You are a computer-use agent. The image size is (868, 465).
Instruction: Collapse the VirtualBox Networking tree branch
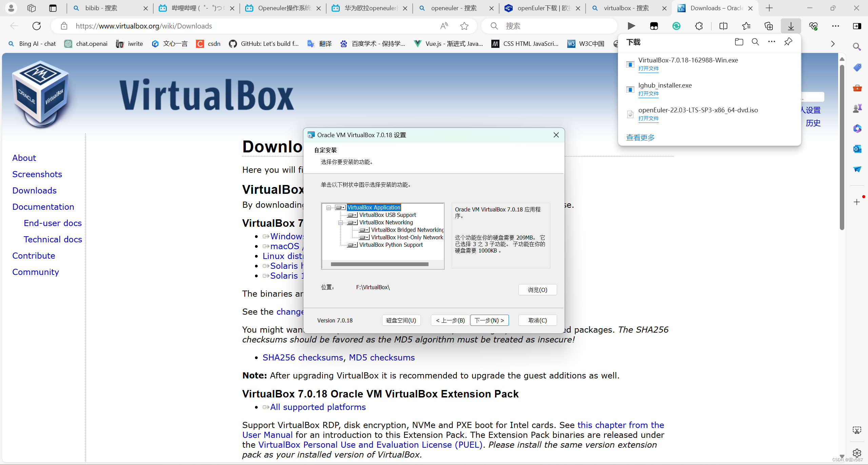341,222
